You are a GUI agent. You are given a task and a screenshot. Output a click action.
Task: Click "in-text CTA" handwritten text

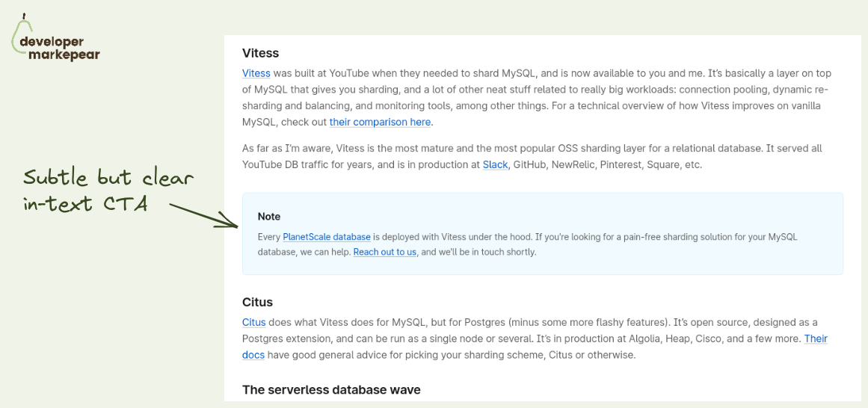pyautogui.click(x=84, y=203)
